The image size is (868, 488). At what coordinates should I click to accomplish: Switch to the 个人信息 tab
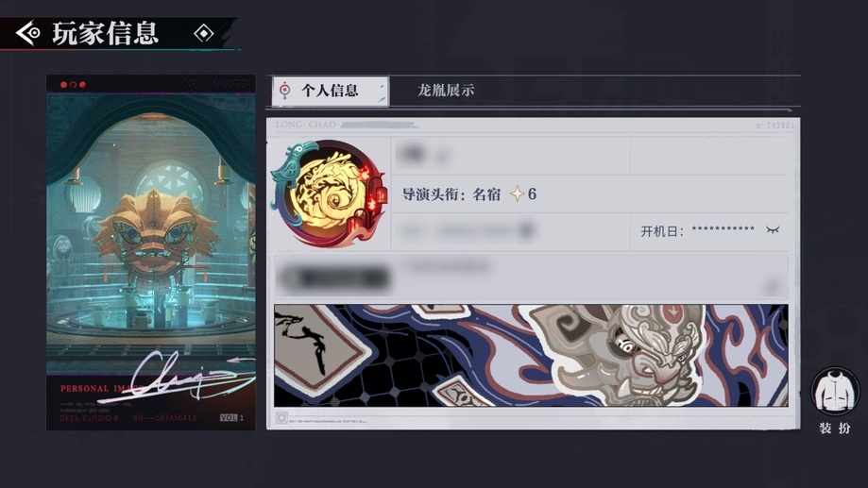click(331, 91)
